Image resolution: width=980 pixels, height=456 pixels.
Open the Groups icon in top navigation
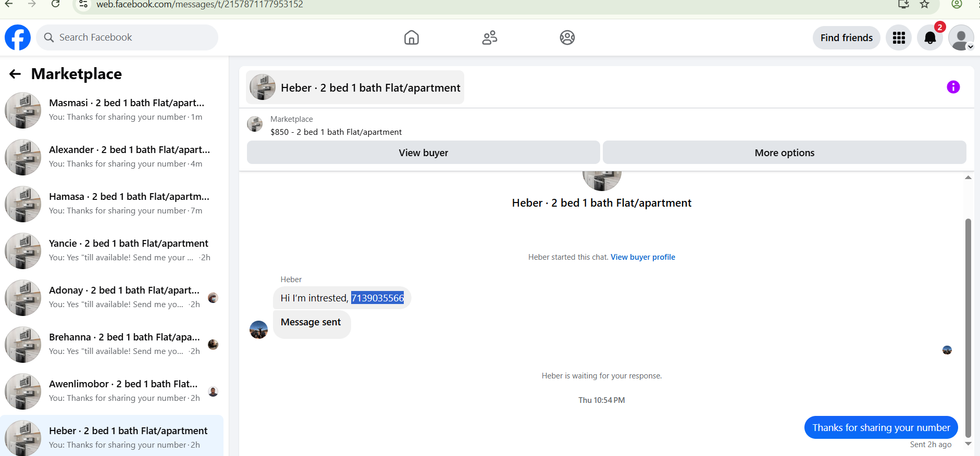pos(567,37)
